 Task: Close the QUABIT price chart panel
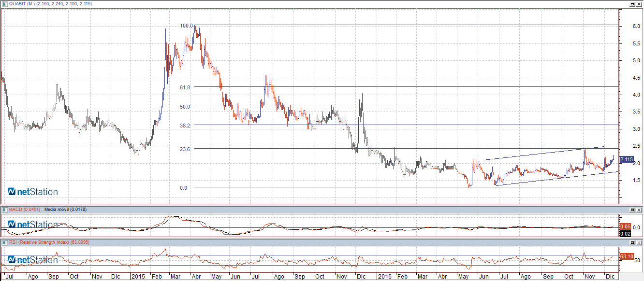point(639,4)
